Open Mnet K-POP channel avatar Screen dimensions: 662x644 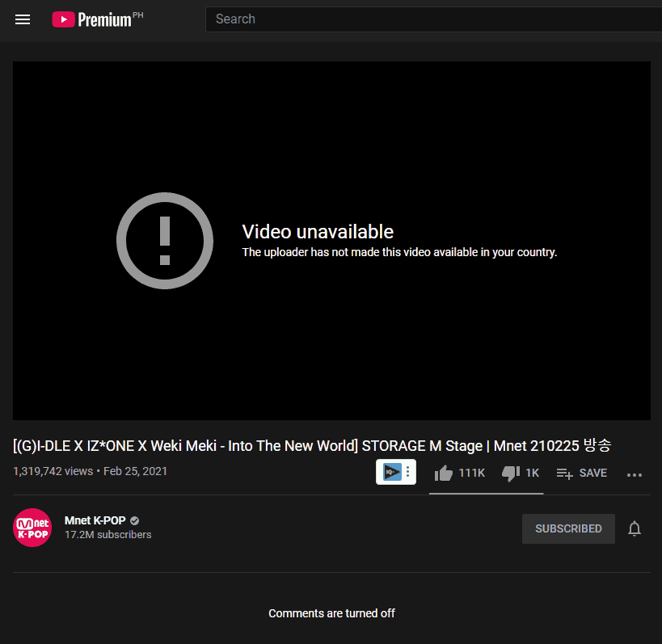(32, 528)
